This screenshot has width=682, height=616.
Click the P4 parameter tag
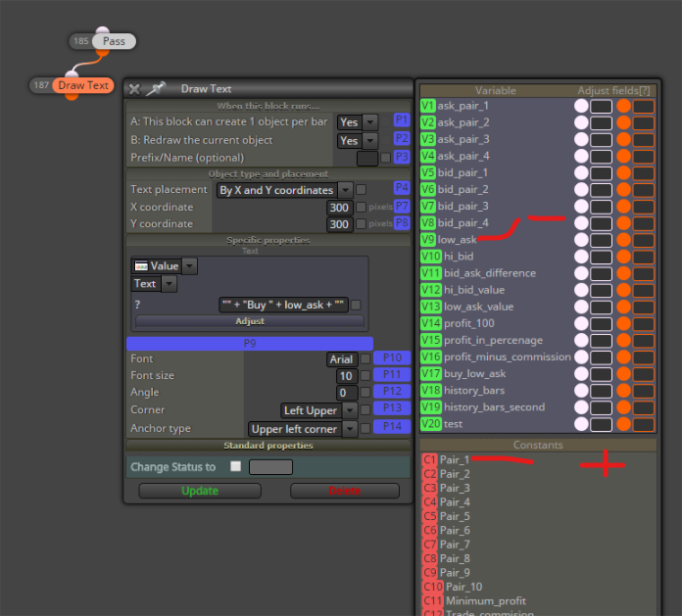tap(402, 188)
